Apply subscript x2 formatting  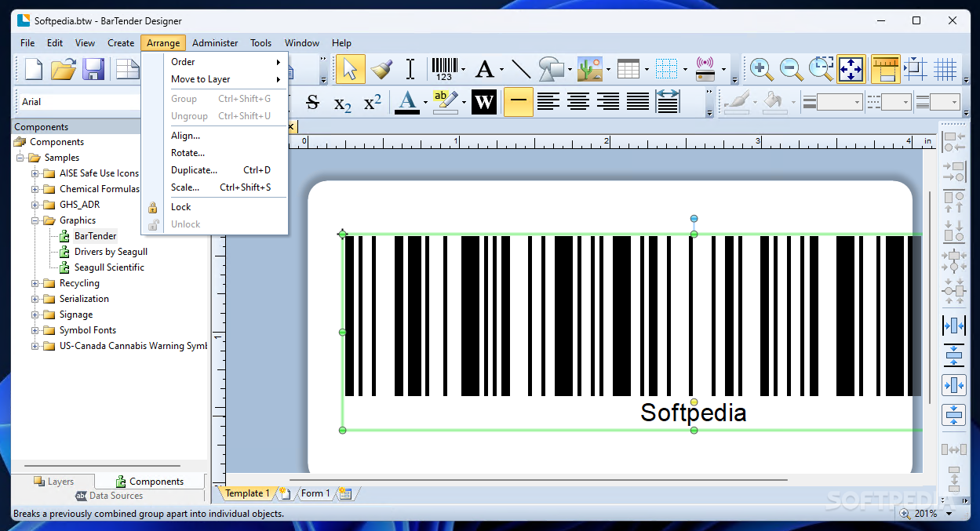[343, 102]
